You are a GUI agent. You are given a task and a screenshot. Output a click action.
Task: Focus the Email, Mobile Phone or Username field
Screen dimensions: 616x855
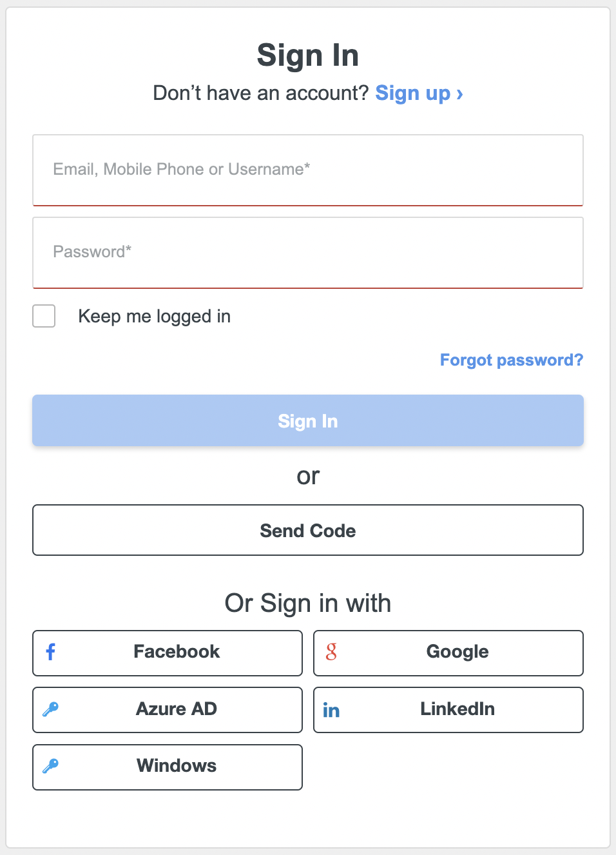click(308, 170)
